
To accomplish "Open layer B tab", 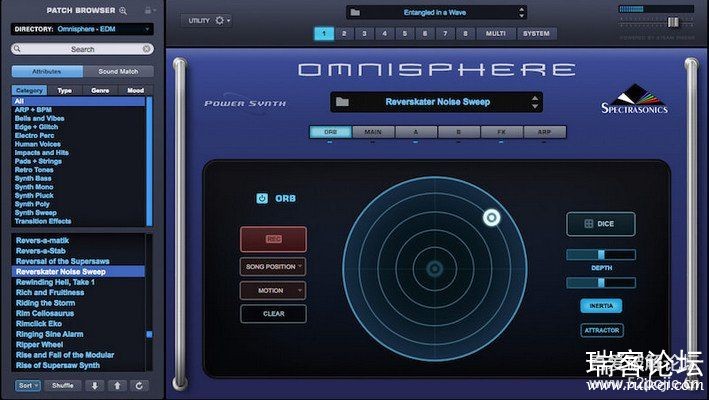I will pos(458,132).
